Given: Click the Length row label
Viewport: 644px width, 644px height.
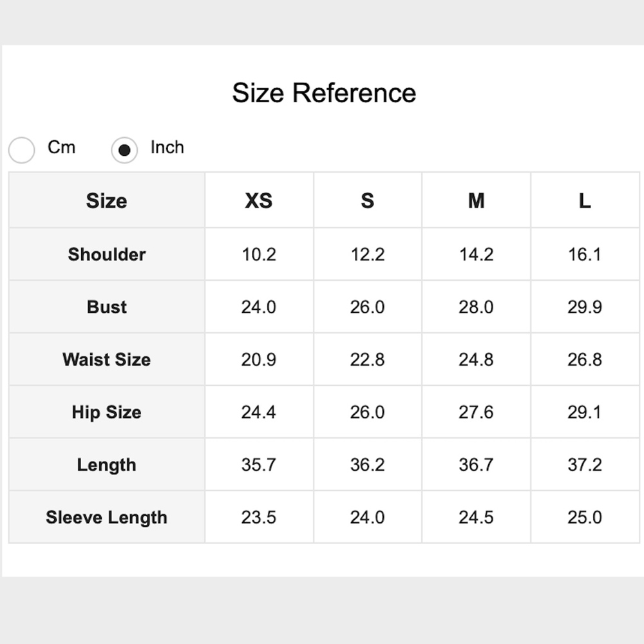Looking at the screenshot, I should 107,465.
